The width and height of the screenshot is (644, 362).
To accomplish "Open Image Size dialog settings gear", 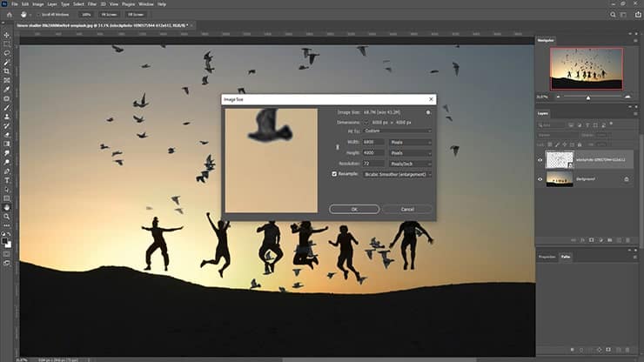I will (428, 112).
